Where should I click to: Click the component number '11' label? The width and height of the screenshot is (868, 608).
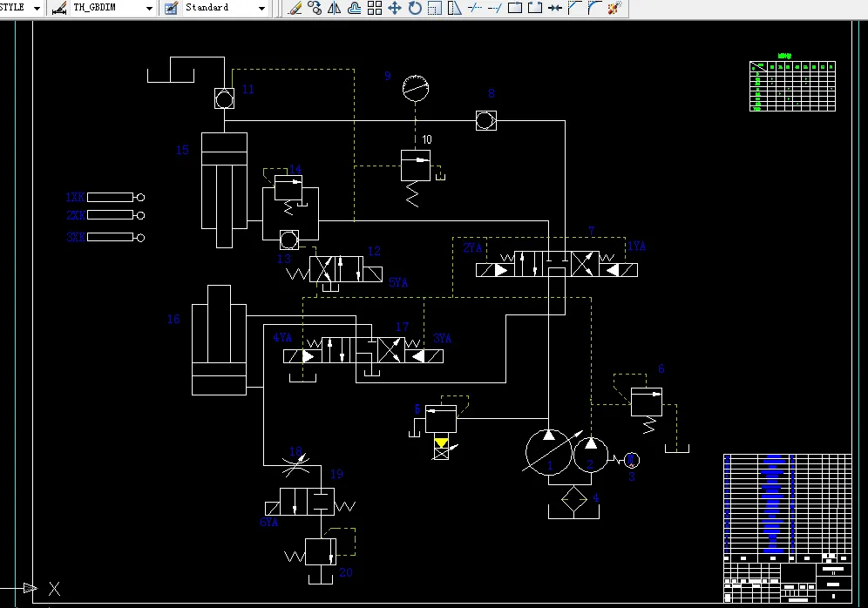(248, 90)
